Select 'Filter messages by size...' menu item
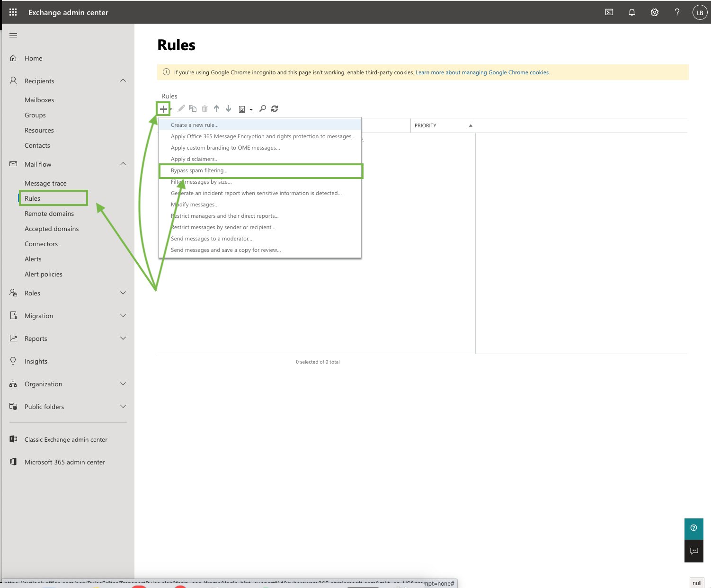The image size is (711, 588). point(260,182)
